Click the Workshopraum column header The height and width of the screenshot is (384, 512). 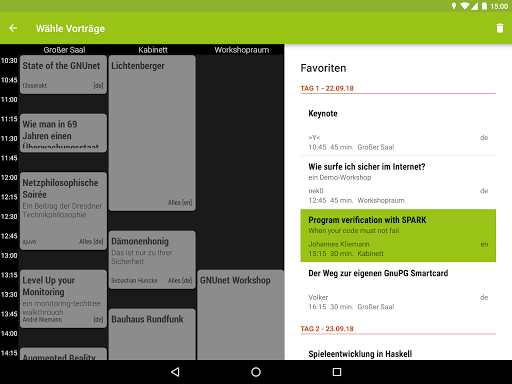point(242,50)
